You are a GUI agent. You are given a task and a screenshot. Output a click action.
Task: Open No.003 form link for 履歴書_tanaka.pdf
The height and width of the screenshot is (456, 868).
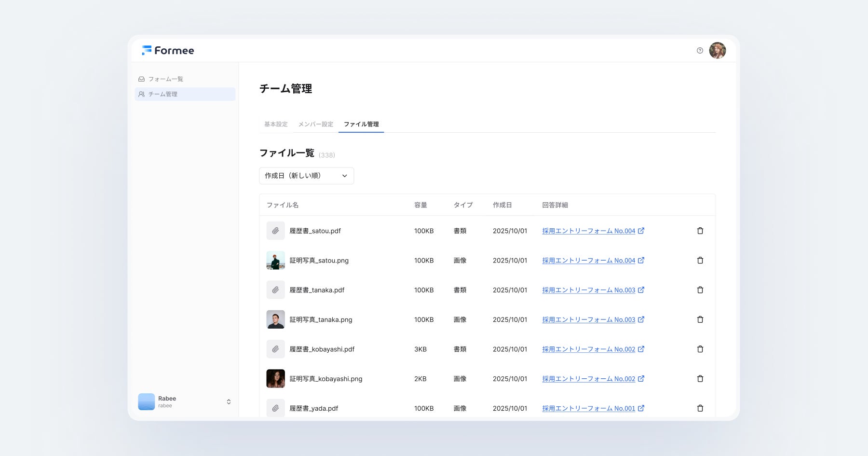tap(593, 290)
